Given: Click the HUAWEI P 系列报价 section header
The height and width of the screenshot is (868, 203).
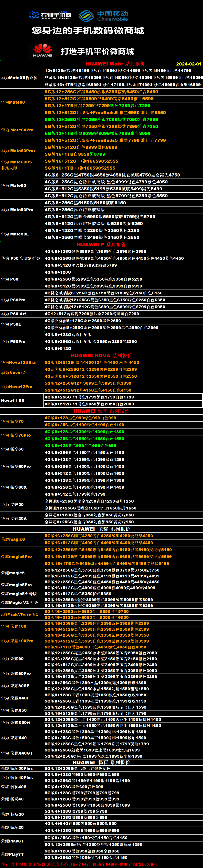Looking at the screenshot, I should [x=101, y=245].
